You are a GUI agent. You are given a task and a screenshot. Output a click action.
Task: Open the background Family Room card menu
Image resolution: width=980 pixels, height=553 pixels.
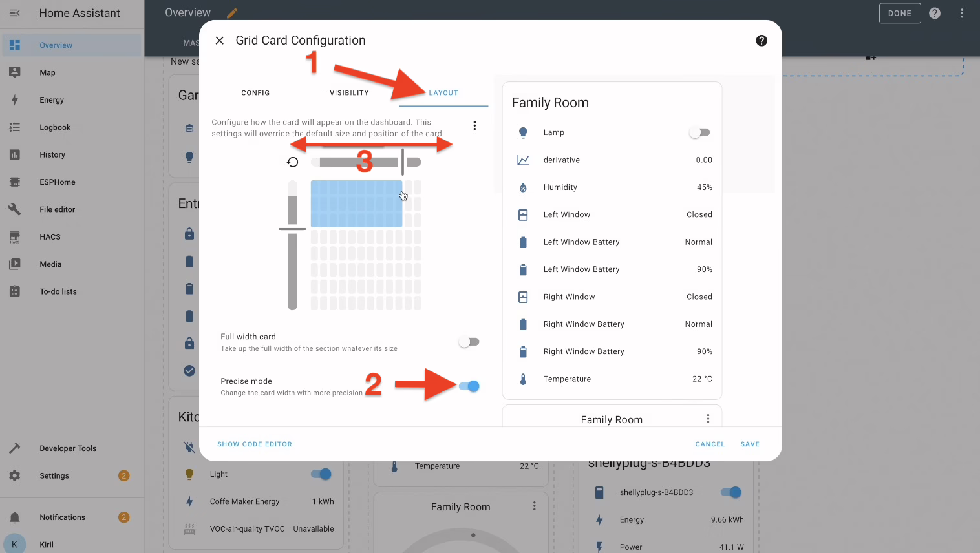pos(534,506)
